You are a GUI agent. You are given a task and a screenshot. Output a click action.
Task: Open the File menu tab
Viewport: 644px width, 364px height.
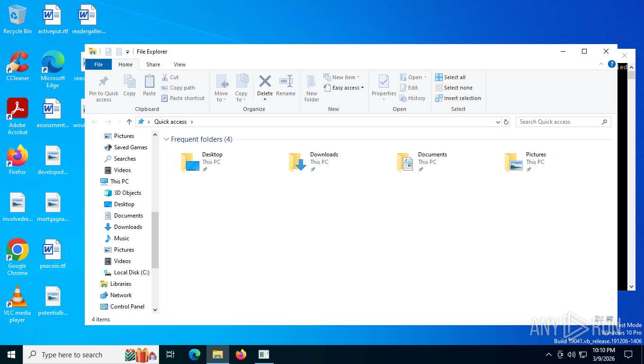(98, 64)
